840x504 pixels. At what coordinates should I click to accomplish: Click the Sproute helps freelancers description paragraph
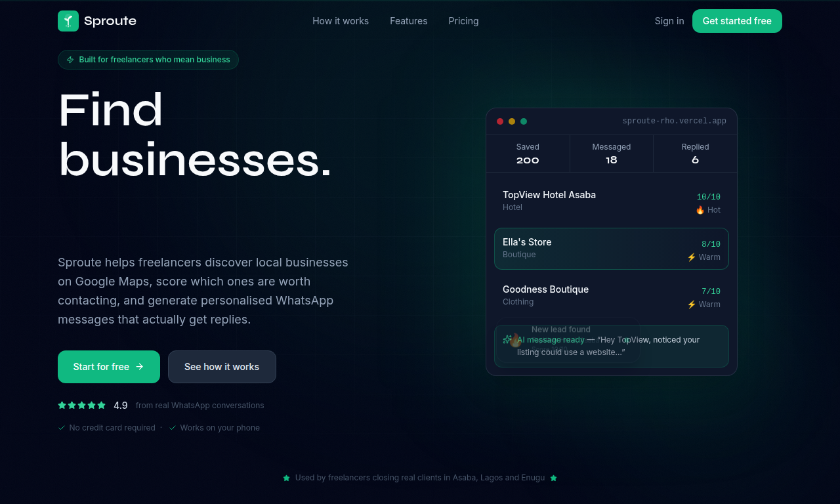click(x=203, y=291)
